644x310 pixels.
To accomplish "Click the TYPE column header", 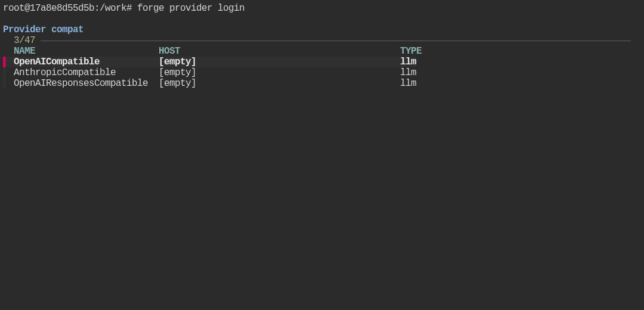I will point(411,51).
